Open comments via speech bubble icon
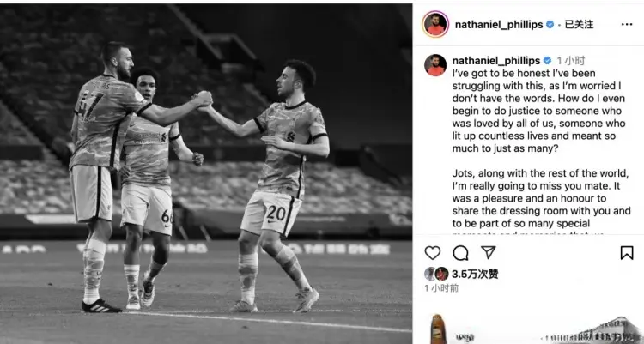 (x=460, y=253)
